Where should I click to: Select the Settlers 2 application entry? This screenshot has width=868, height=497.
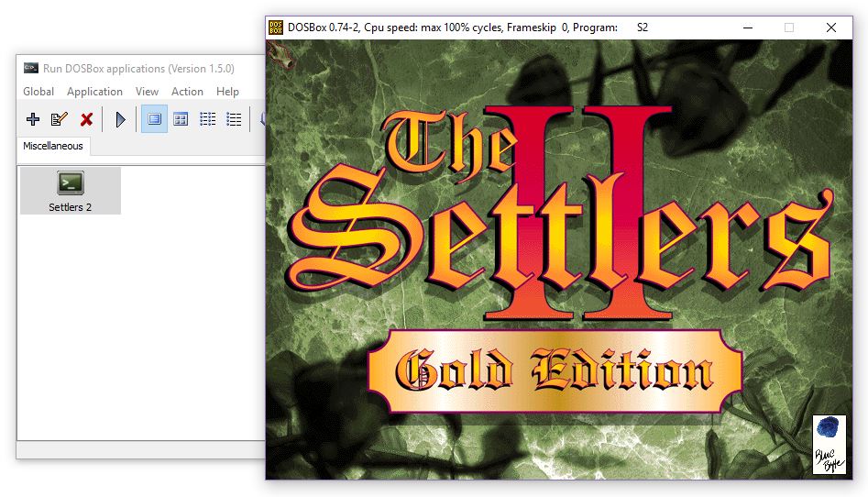[71, 191]
